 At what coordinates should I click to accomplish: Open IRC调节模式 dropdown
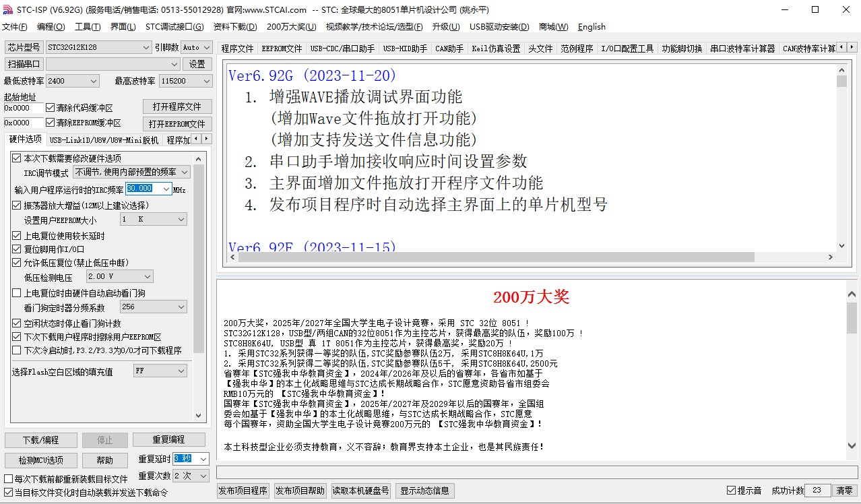131,172
